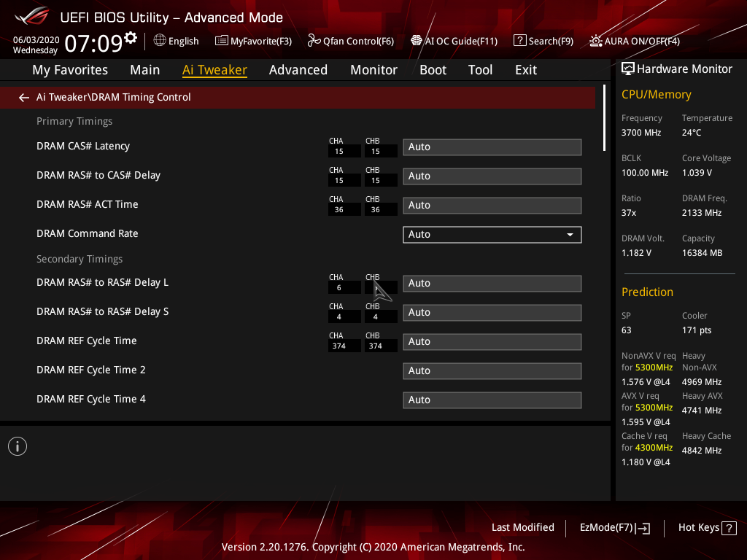
Task: Click the language selection globe icon
Action: (x=160, y=41)
